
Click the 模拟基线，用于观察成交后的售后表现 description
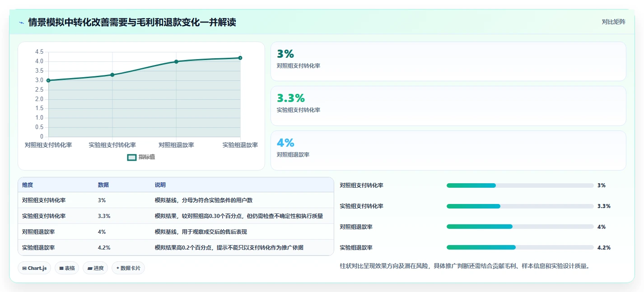point(201,232)
